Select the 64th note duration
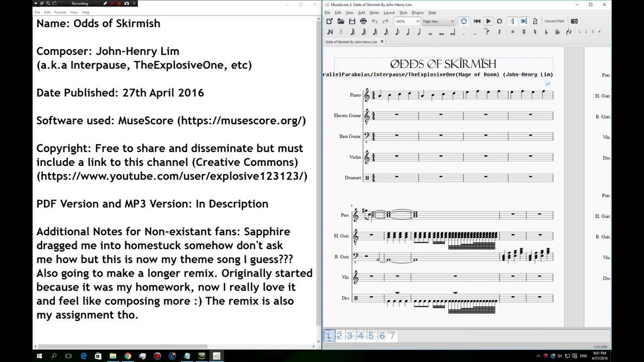Viewport: 644px width, 362px height. click(x=364, y=32)
